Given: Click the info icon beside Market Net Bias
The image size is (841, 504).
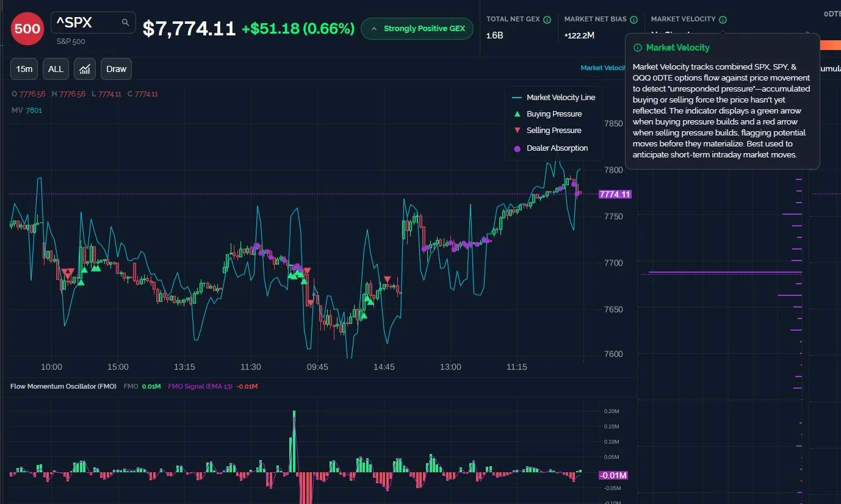Looking at the screenshot, I should click(x=633, y=20).
